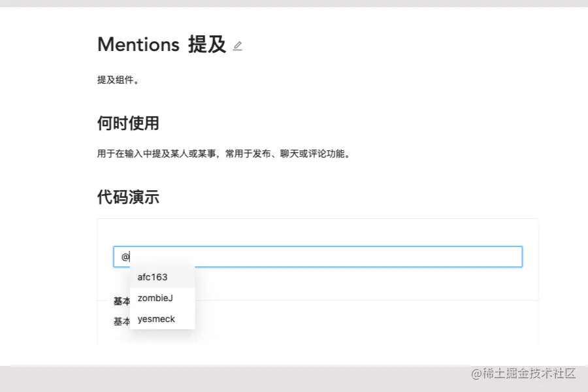Click the "何时使用" section heading
Viewport: 588px width, 392px height.
click(x=128, y=123)
